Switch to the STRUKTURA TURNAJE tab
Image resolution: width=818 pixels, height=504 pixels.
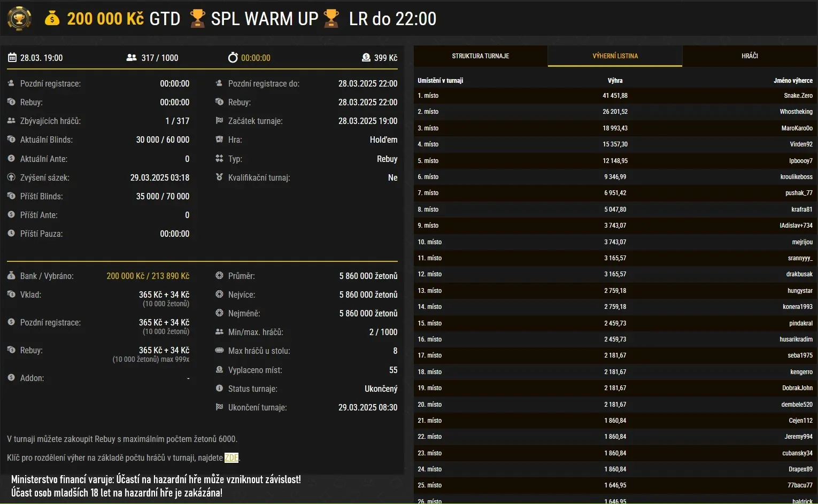click(x=480, y=56)
